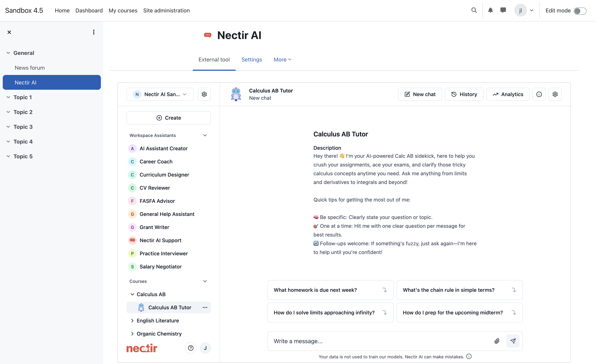Open Topic 5 in course index
Image resolution: width=596 pixels, height=364 pixels.
tap(23, 156)
